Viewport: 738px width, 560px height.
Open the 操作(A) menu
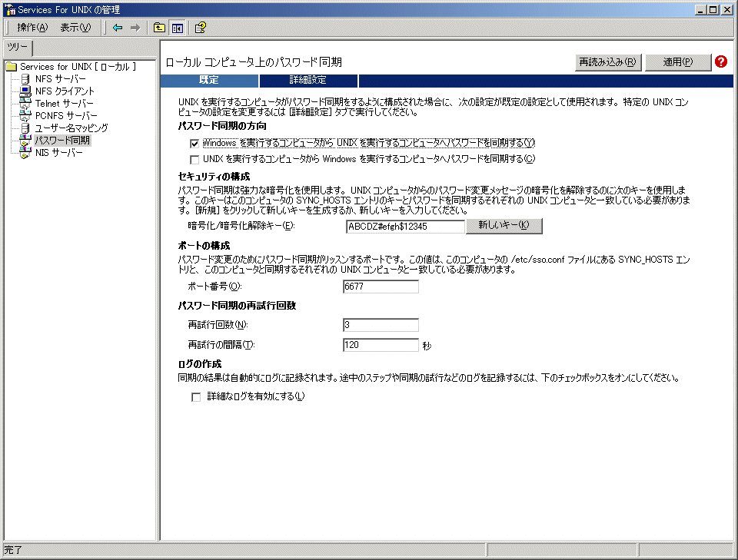coord(32,28)
